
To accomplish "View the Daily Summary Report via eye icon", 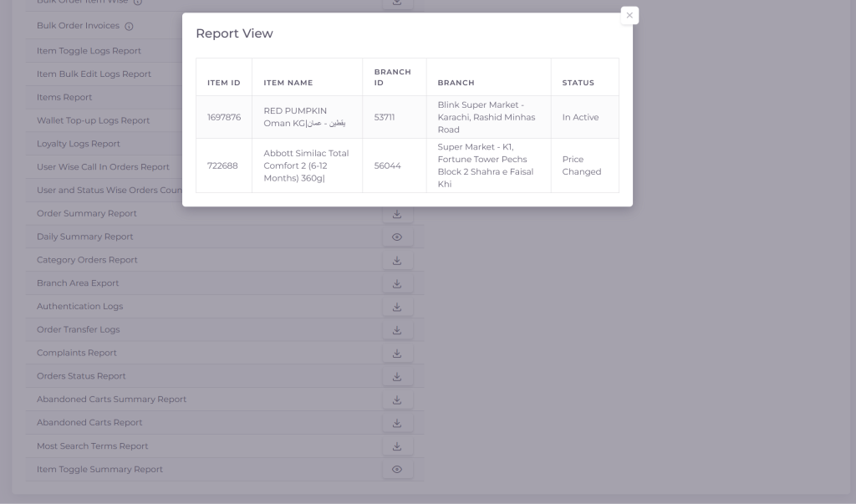I will (397, 237).
